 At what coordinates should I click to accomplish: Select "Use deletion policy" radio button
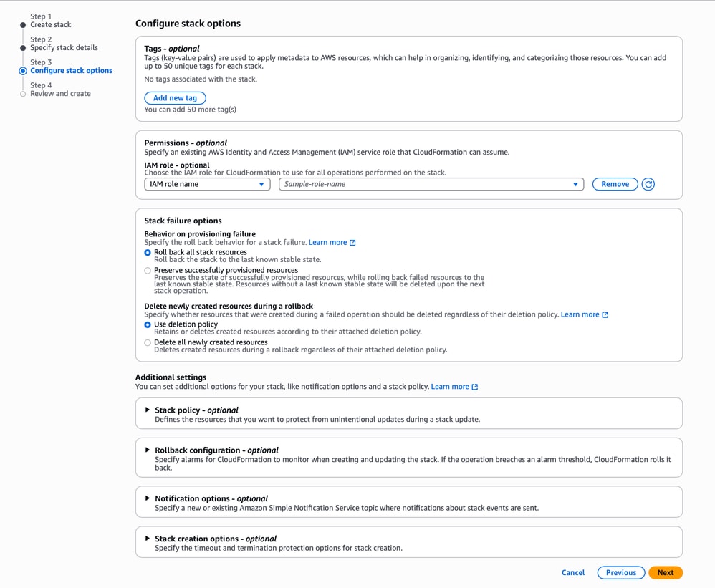147,324
